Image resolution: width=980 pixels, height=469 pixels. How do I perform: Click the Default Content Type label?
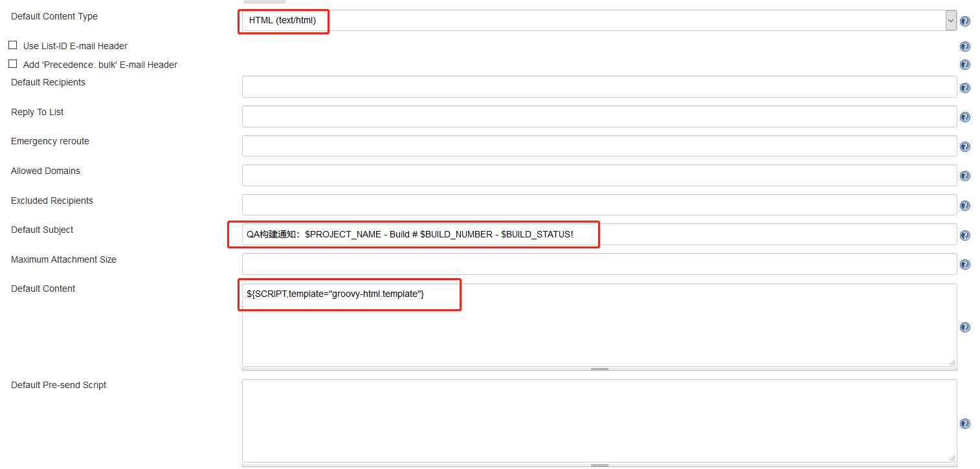click(54, 16)
